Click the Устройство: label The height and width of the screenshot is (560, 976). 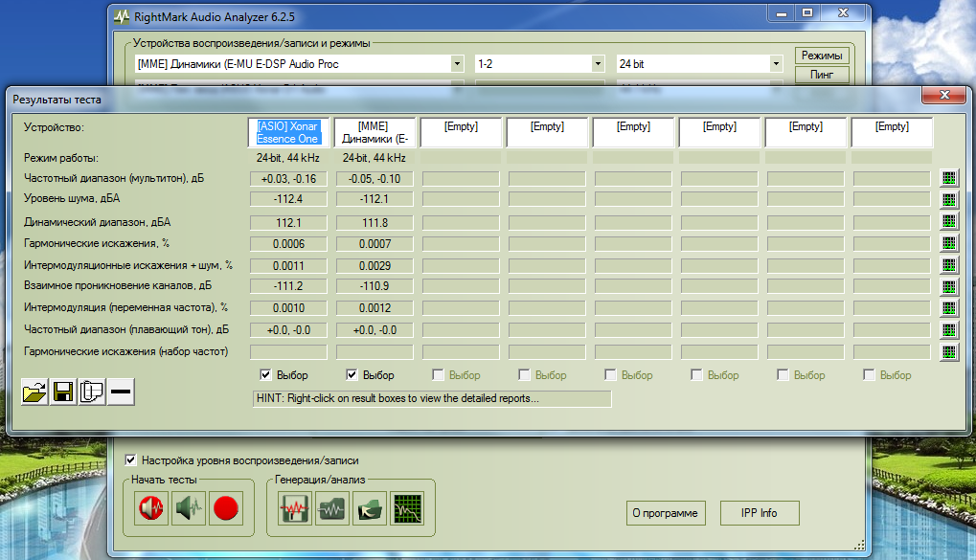point(54,127)
